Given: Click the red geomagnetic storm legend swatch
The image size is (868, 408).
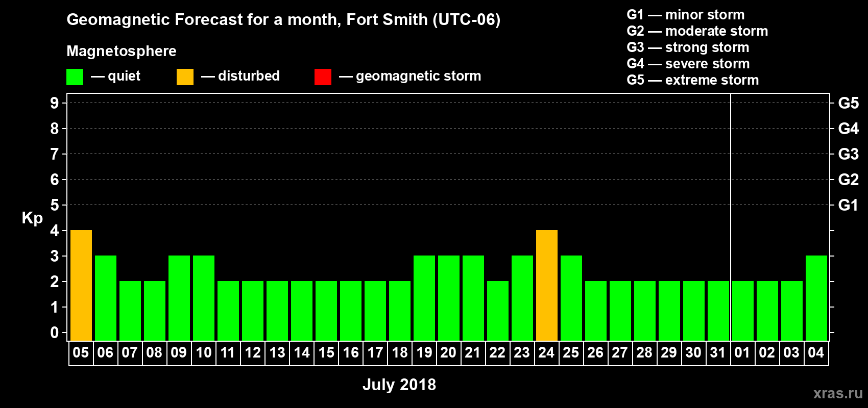Looking at the screenshot, I should (x=323, y=77).
